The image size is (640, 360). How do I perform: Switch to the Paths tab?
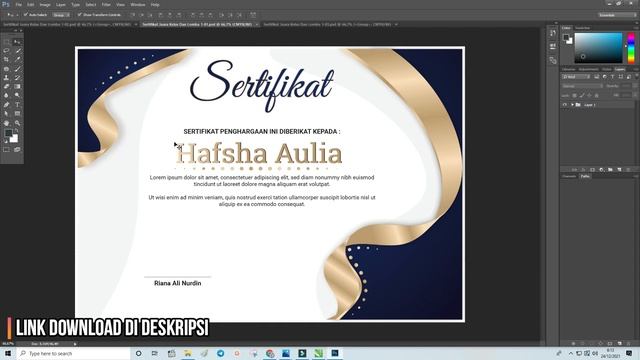(585, 176)
